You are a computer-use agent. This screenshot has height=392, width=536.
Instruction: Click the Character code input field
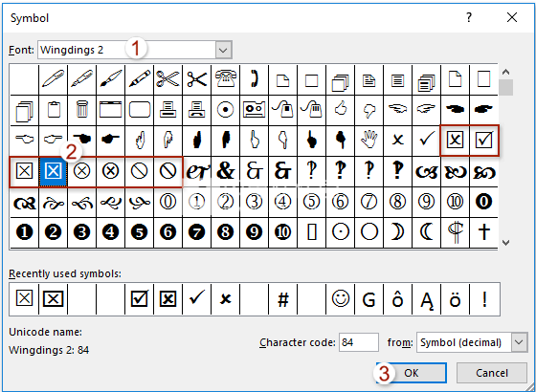coord(359,342)
